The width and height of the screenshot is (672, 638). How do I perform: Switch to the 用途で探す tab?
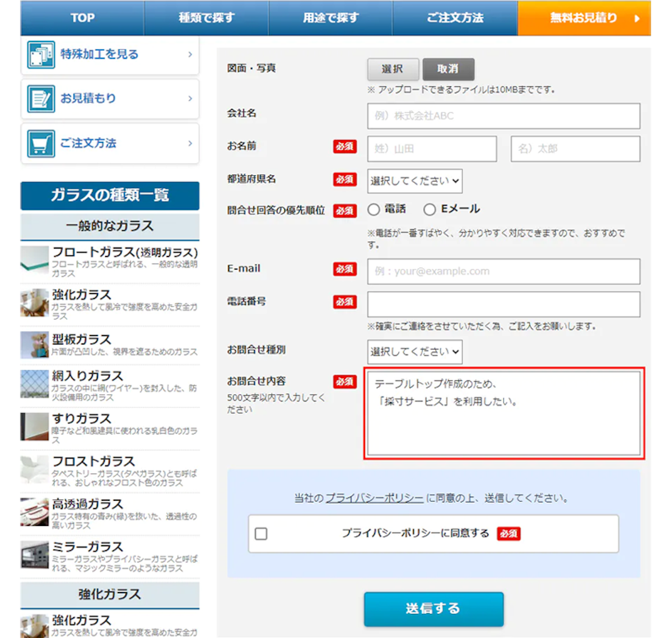(330, 17)
